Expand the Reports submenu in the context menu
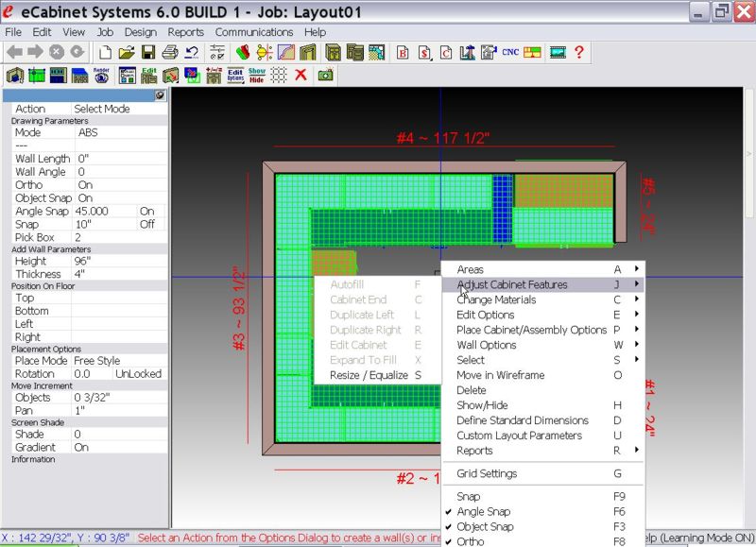Viewport: 756px width, 547px height. (543, 451)
